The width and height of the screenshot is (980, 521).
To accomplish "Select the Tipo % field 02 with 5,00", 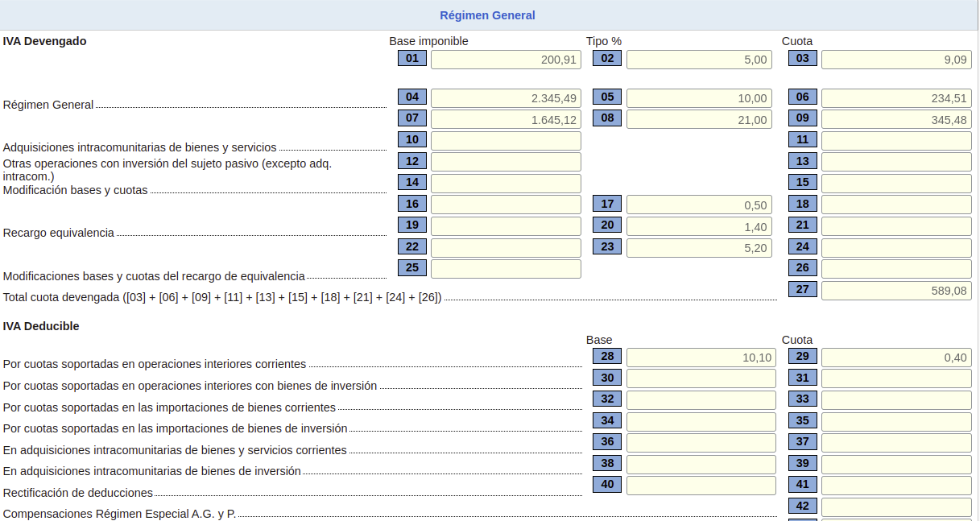I will pyautogui.click(x=699, y=59).
